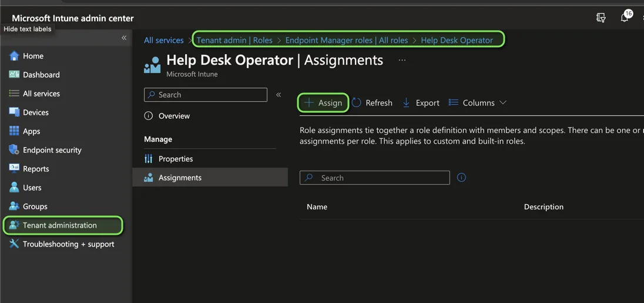The height and width of the screenshot is (303, 644).
Task: Click the Home house icon
Action: point(14,55)
